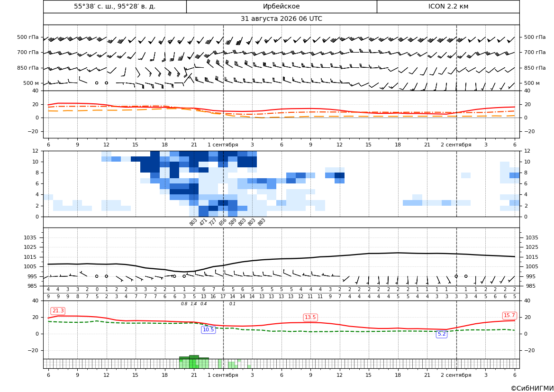The height and width of the screenshot is (392, 554).
Task: Click the 2 сентября marker on bottom axis
Action: coord(456,375)
